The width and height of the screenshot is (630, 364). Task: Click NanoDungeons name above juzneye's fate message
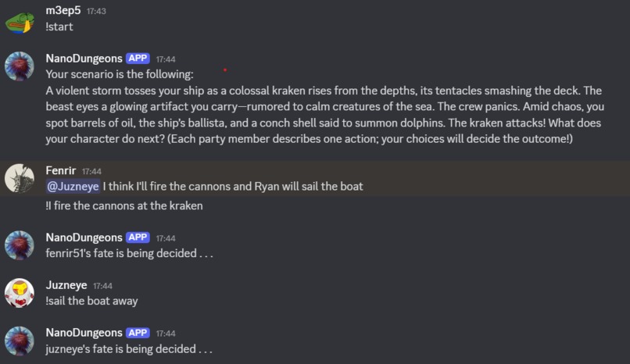84,333
